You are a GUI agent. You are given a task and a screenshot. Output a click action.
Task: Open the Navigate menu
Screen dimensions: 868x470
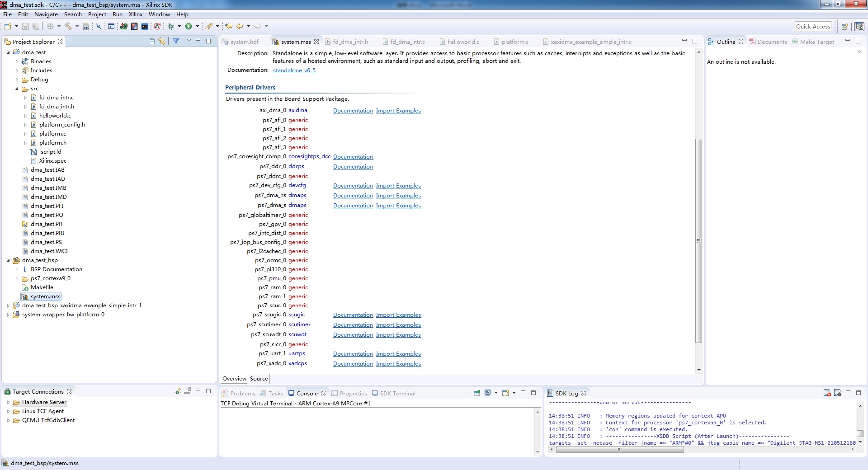coord(46,14)
